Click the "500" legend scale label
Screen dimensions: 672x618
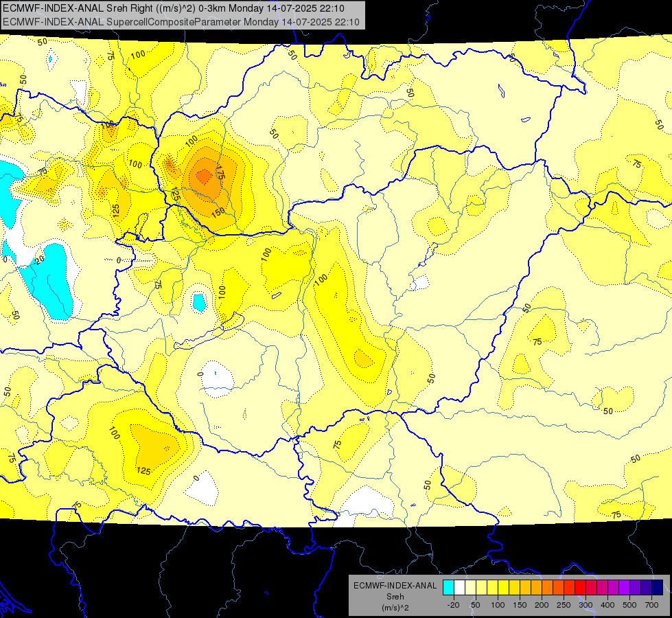(x=629, y=605)
